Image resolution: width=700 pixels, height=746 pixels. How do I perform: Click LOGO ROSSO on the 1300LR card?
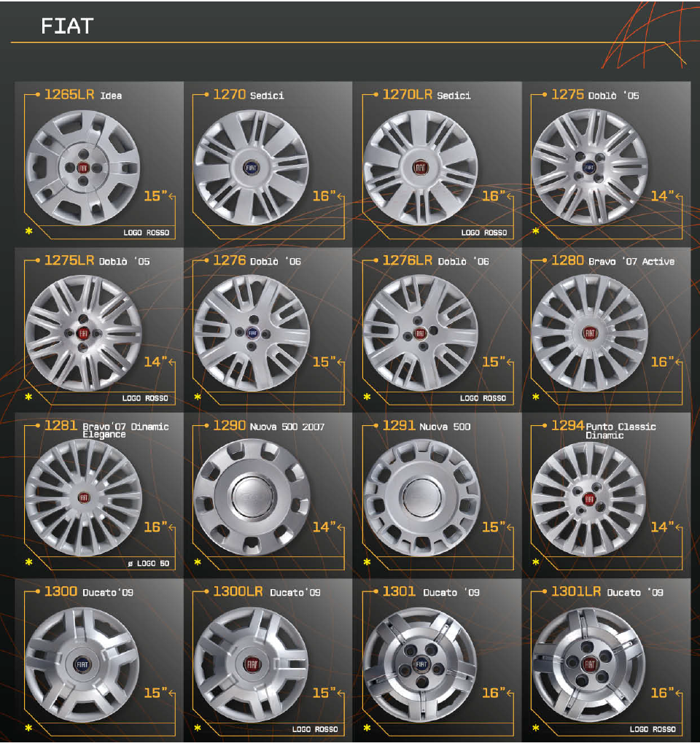pos(315,729)
